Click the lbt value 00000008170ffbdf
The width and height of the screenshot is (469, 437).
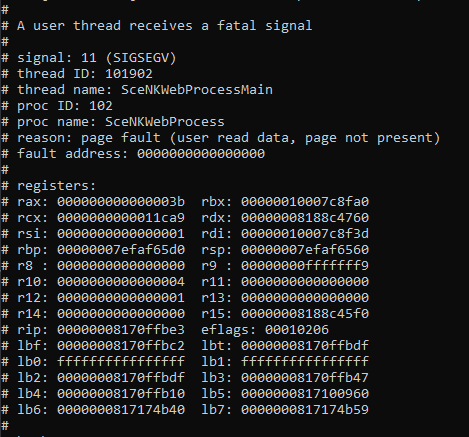point(305,346)
